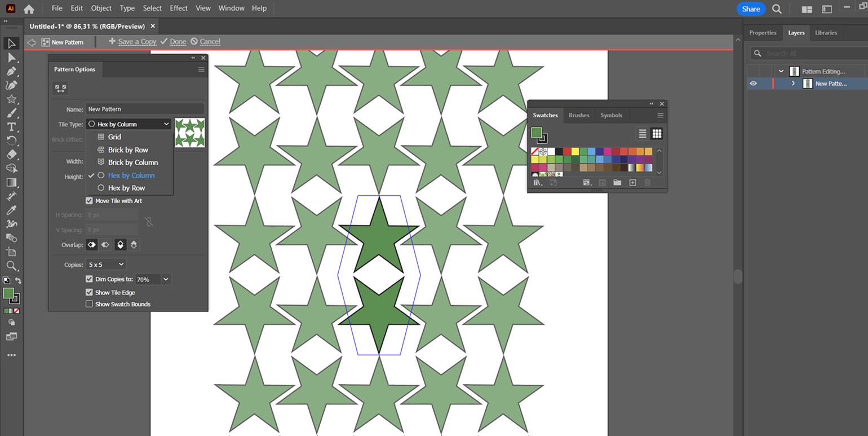The height and width of the screenshot is (436, 868).
Task: Select the Pen tool
Action: tap(11, 72)
